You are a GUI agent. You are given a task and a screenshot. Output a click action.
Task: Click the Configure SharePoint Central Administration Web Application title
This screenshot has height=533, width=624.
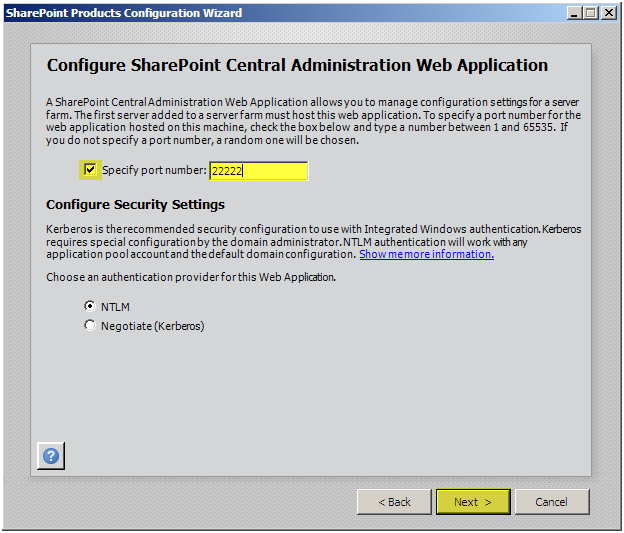(x=297, y=65)
